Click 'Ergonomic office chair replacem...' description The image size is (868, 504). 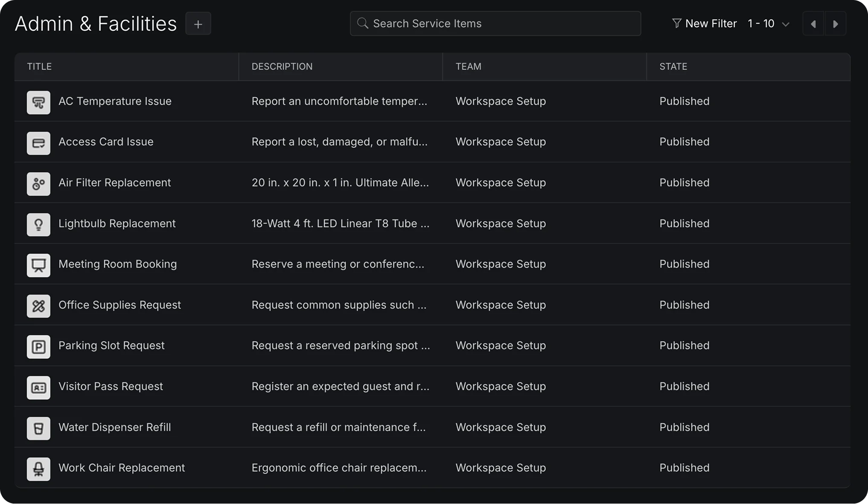(339, 468)
